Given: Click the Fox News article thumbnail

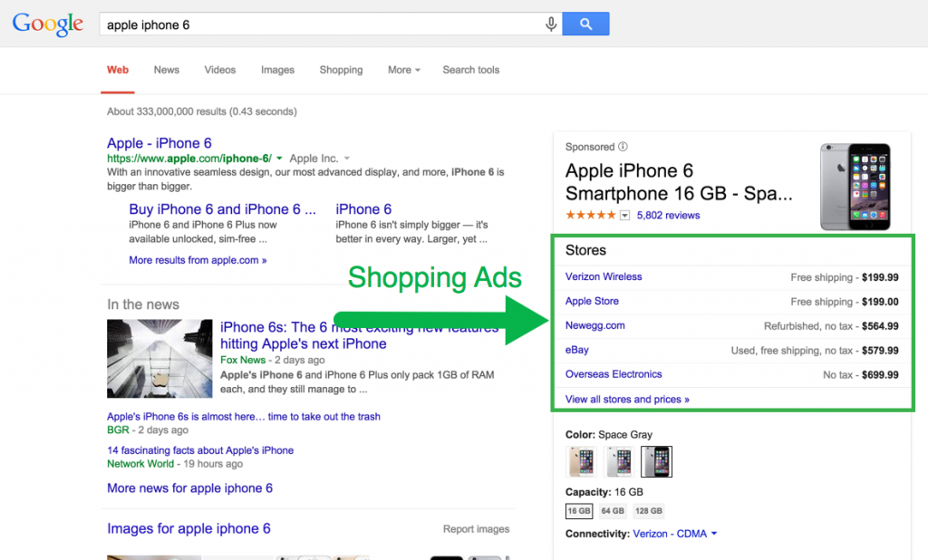Looking at the screenshot, I should pos(159,359).
